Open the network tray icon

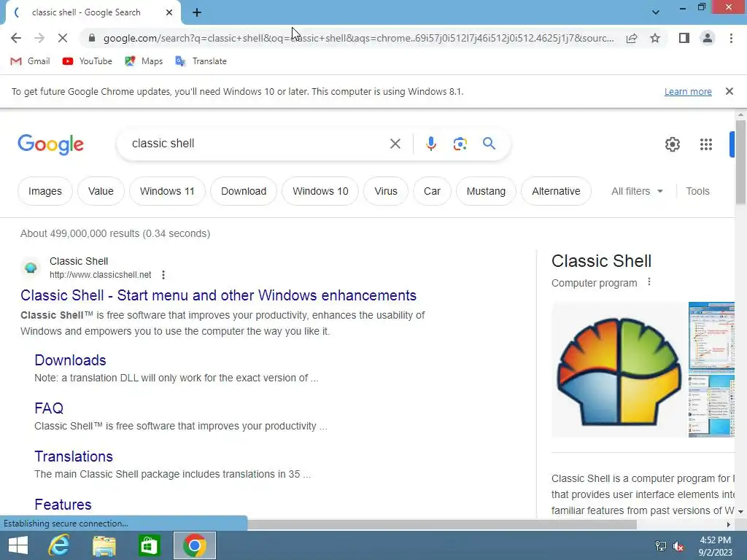click(661, 546)
